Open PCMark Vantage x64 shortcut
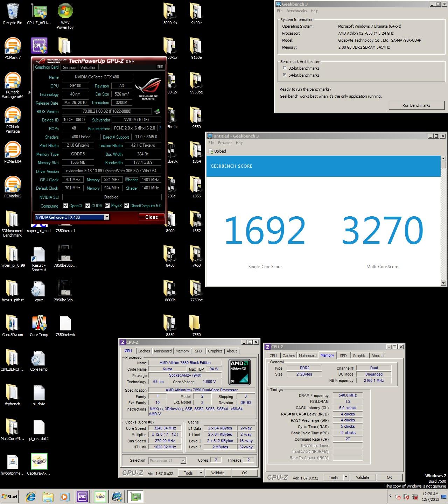This screenshot has width=448, height=504. [13, 85]
